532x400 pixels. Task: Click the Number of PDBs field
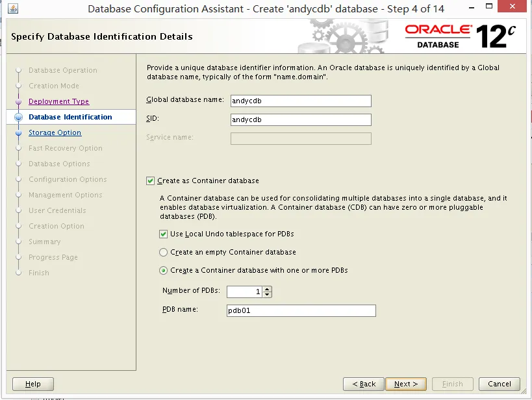coord(245,292)
